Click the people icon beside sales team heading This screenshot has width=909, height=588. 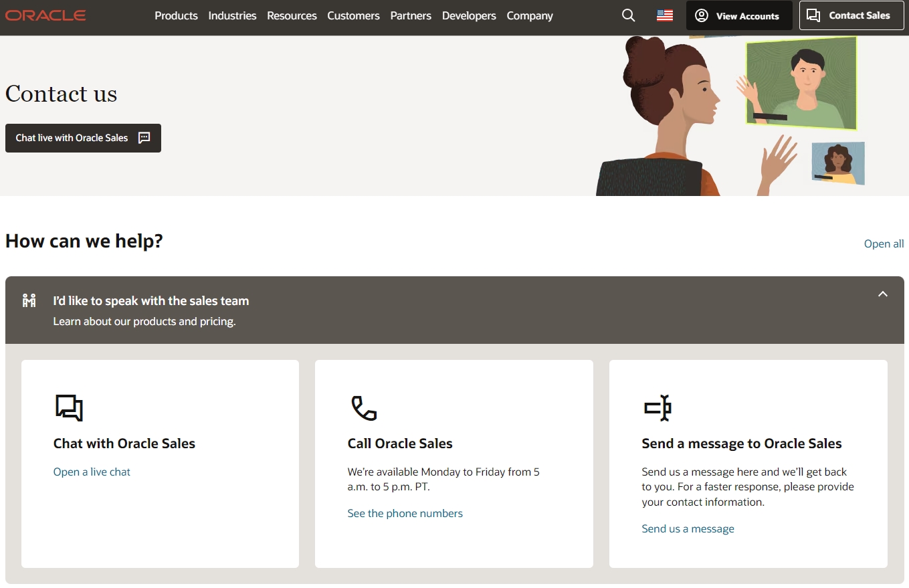(x=29, y=300)
